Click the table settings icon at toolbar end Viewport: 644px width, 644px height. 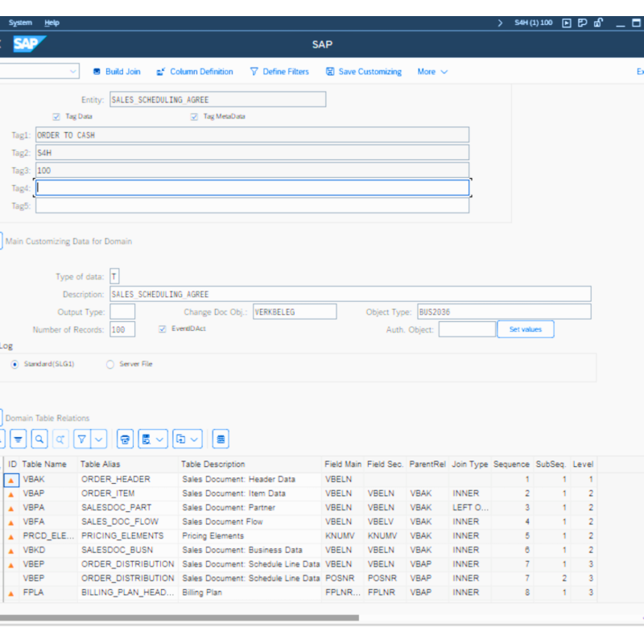pyautogui.click(x=221, y=439)
